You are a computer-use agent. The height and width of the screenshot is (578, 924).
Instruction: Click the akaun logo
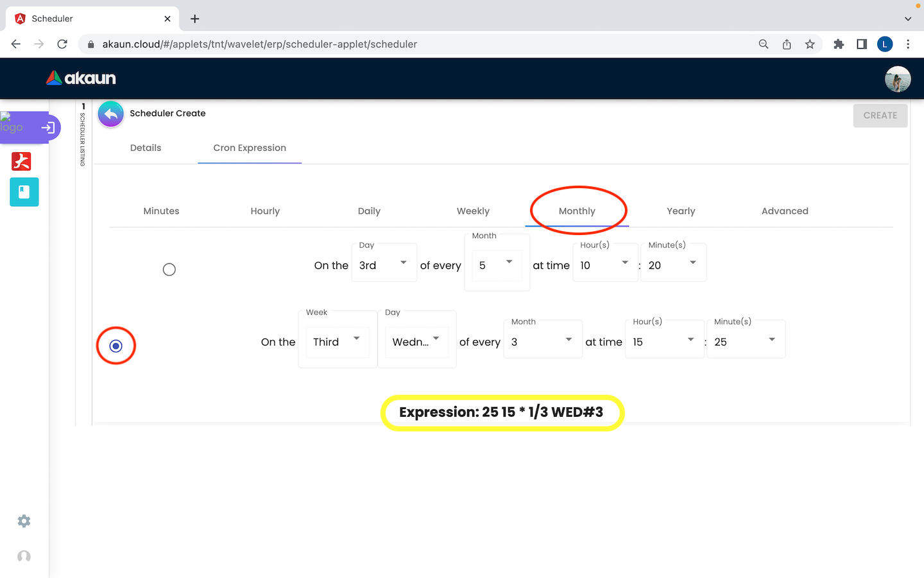pos(81,78)
